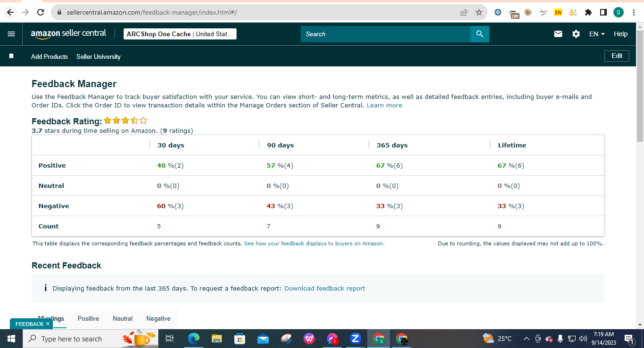The height and width of the screenshot is (348, 644).
Task: Open Seller University in the navigation bar
Action: [x=99, y=57]
